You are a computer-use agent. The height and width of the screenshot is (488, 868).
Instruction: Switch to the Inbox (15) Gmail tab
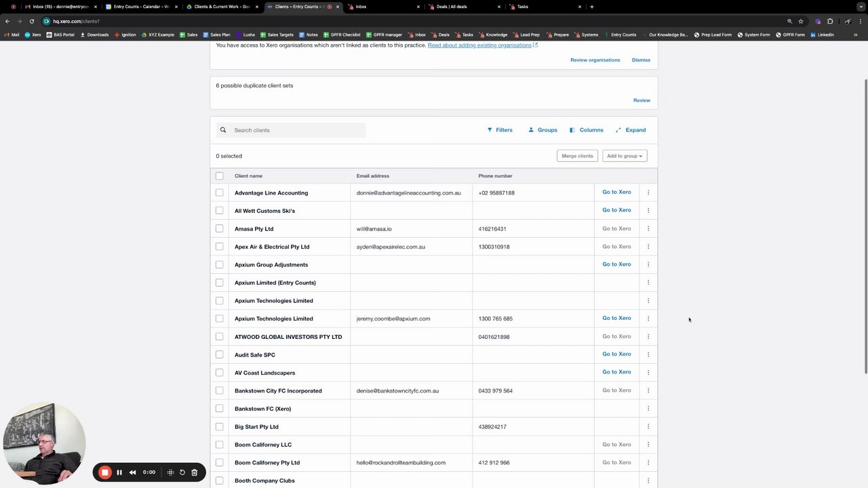pos(60,7)
